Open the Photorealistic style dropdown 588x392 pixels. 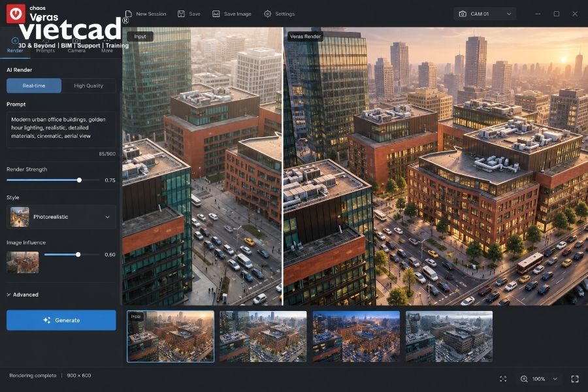point(61,217)
